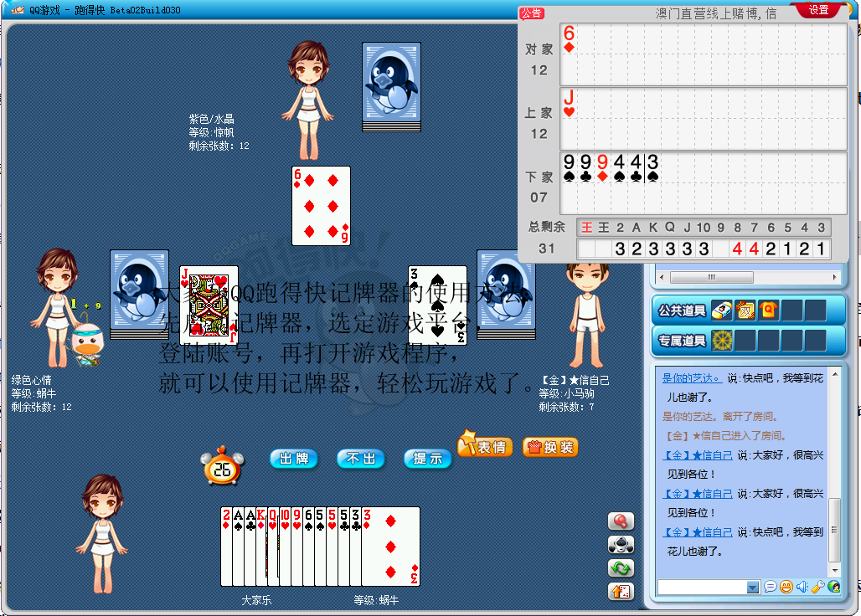The height and width of the screenshot is (616, 861).
Task: Use the Q shirt item in 公共道具
Action: coord(768,311)
